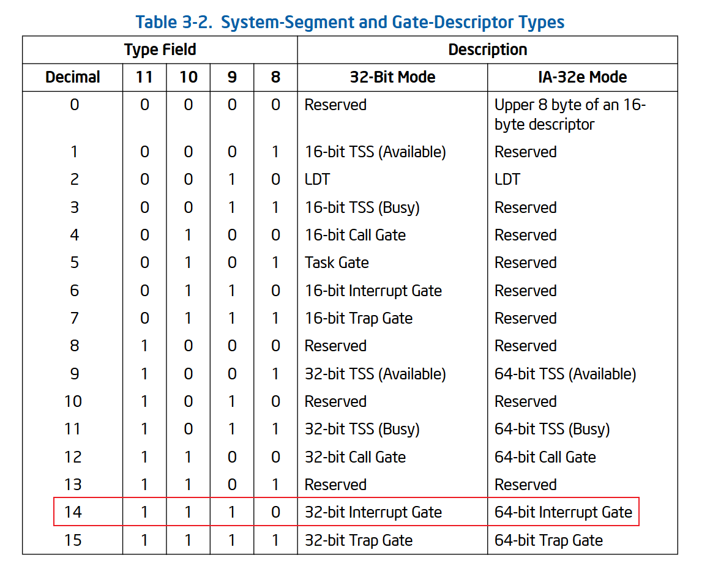
Task: Select the "Decimal" column header
Action: pos(73,78)
